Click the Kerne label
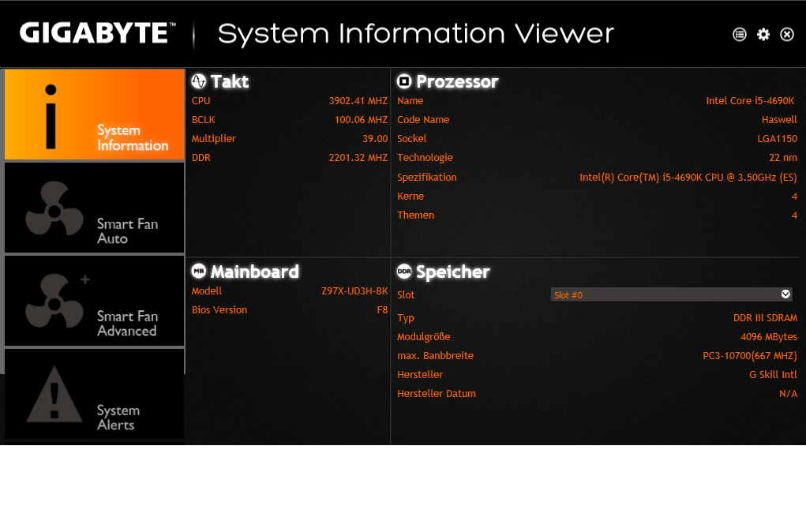This screenshot has width=806, height=532. [410, 197]
